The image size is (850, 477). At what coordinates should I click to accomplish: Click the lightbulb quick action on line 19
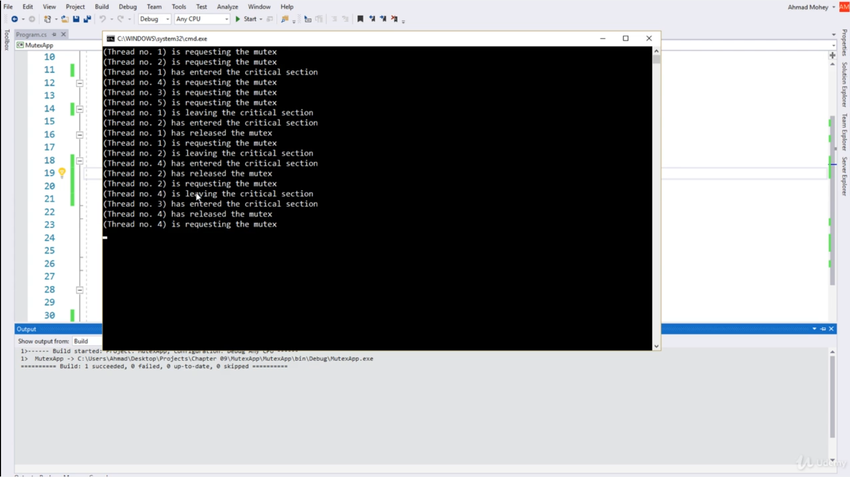click(x=62, y=173)
